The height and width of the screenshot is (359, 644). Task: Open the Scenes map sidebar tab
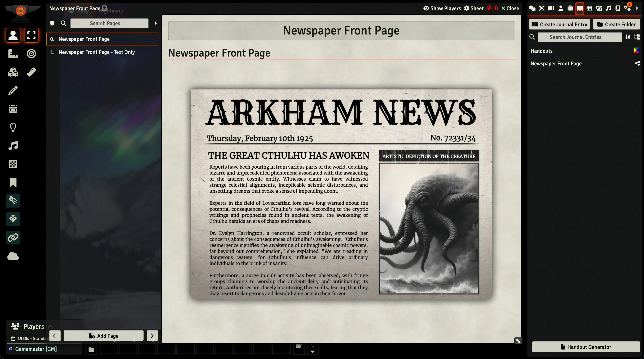[551, 8]
